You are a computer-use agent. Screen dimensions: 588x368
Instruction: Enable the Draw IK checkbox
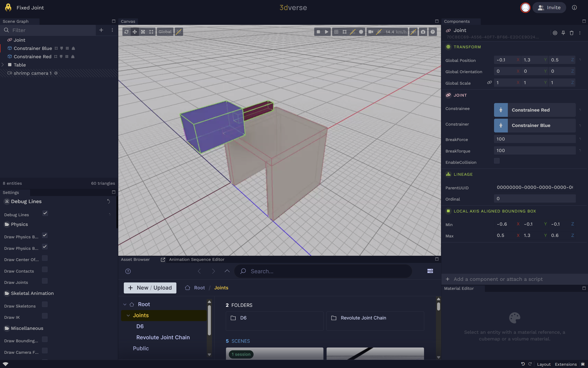coord(45,316)
